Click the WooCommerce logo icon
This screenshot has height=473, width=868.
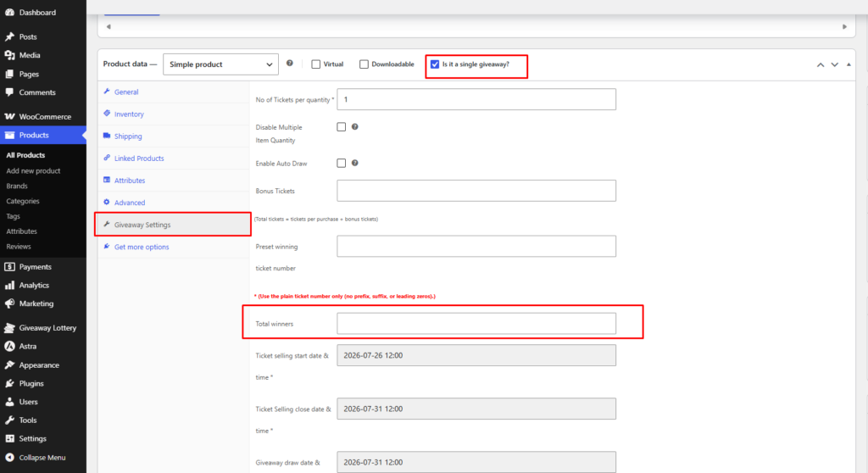tap(9, 116)
